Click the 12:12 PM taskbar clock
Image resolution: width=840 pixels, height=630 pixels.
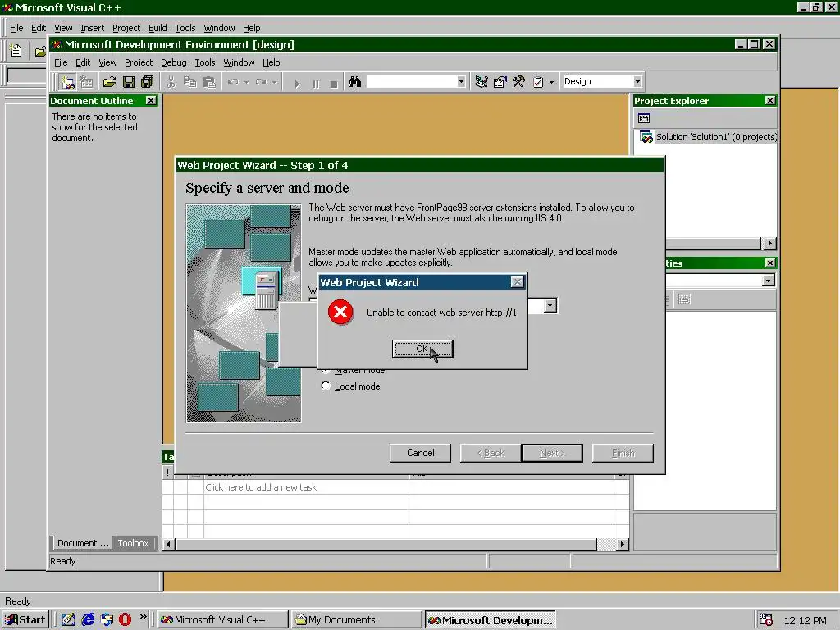click(805, 620)
